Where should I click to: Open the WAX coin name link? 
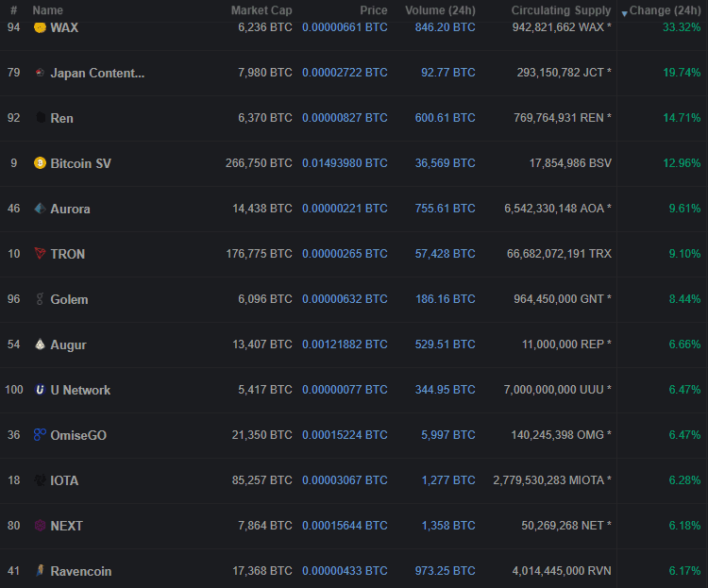[64, 27]
